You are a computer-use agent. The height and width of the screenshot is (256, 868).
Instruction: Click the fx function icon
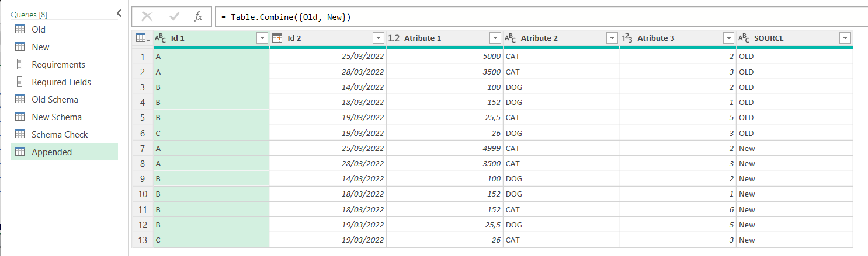[x=198, y=17]
